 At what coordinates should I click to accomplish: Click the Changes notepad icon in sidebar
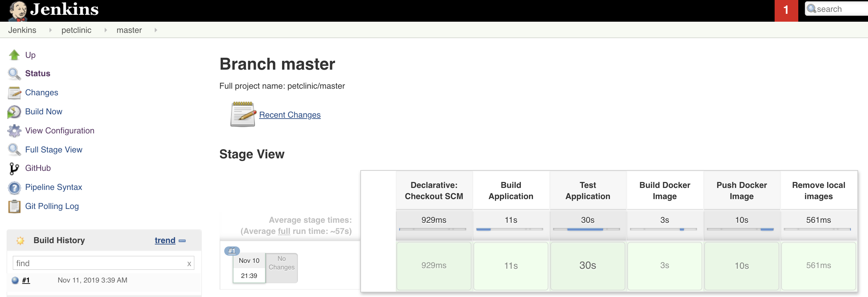[x=14, y=93]
